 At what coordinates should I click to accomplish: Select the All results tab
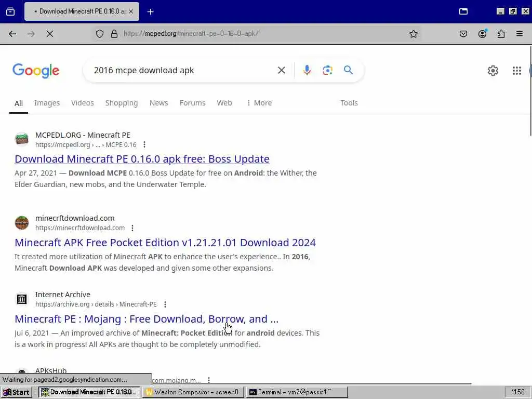[19, 103]
